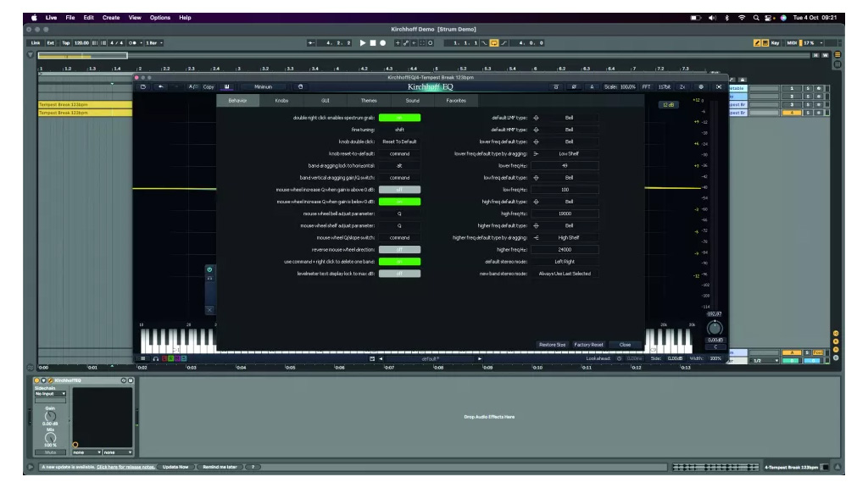This screenshot has width=868, height=488.
Task: Click the Restore Size button
Action: coord(552,345)
